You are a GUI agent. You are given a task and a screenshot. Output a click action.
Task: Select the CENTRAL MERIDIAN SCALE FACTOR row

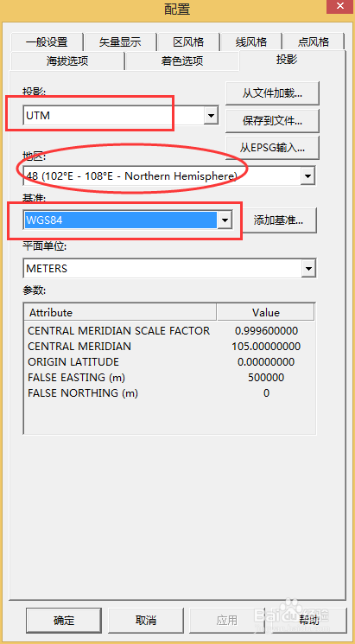point(169,330)
